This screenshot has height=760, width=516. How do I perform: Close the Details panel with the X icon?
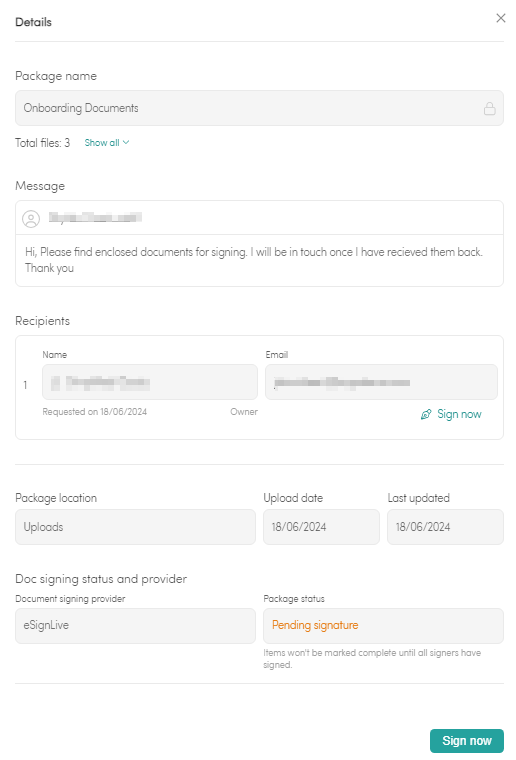coord(500,18)
